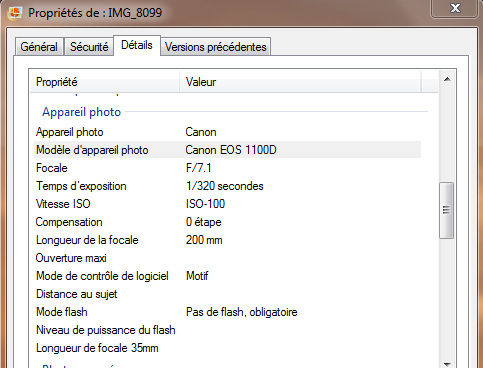Select the Niveau de puissance du flash row
Screen dimensions: 483x368
click(x=227, y=330)
